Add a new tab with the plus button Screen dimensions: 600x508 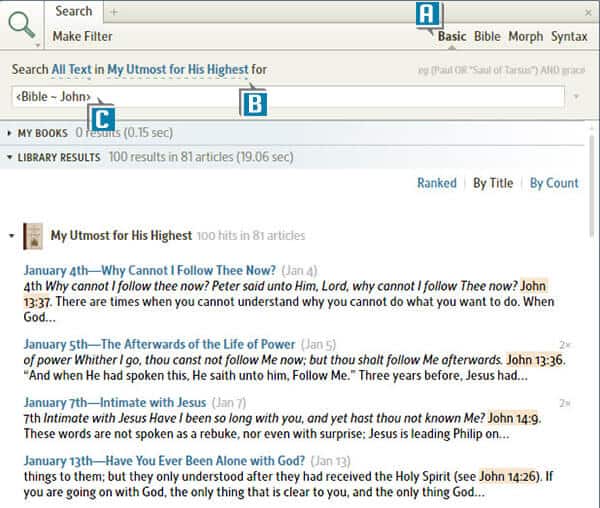(x=113, y=12)
